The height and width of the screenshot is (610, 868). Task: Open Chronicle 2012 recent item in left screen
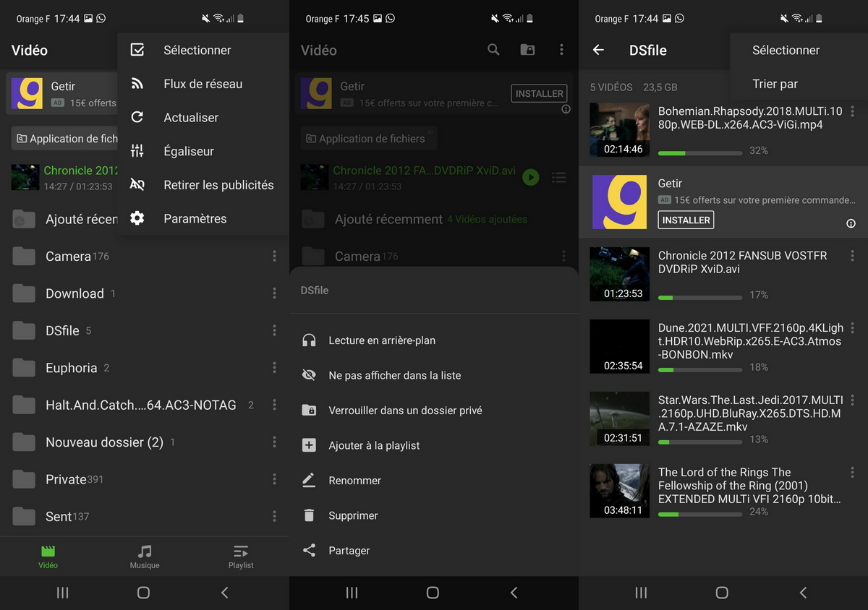click(65, 177)
